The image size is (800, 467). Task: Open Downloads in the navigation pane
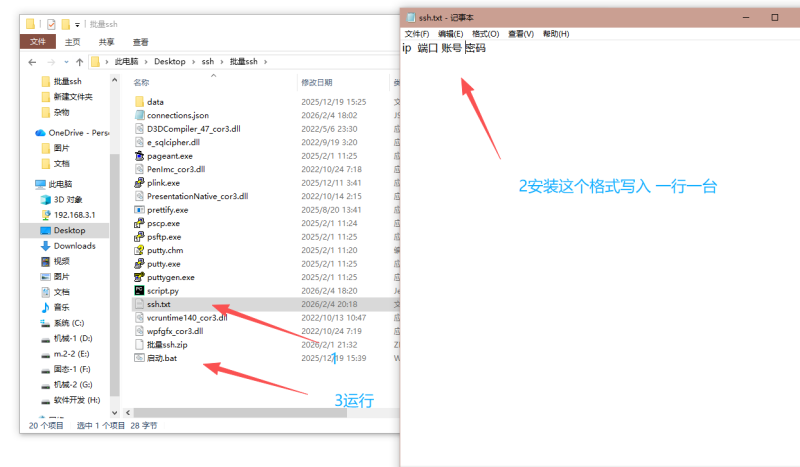pyautogui.click(x=74, y=246)
